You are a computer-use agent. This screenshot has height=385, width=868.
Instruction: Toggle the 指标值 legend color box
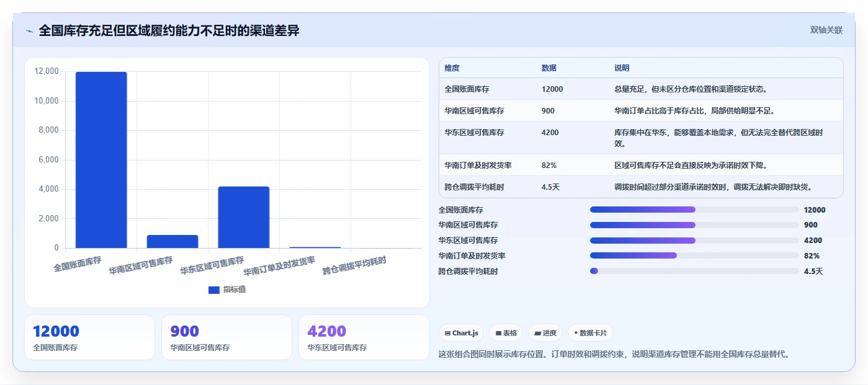click(x=214, y=290)
